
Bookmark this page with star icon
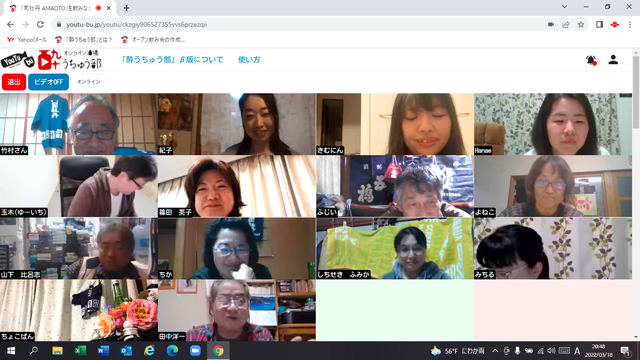point(581,24)
